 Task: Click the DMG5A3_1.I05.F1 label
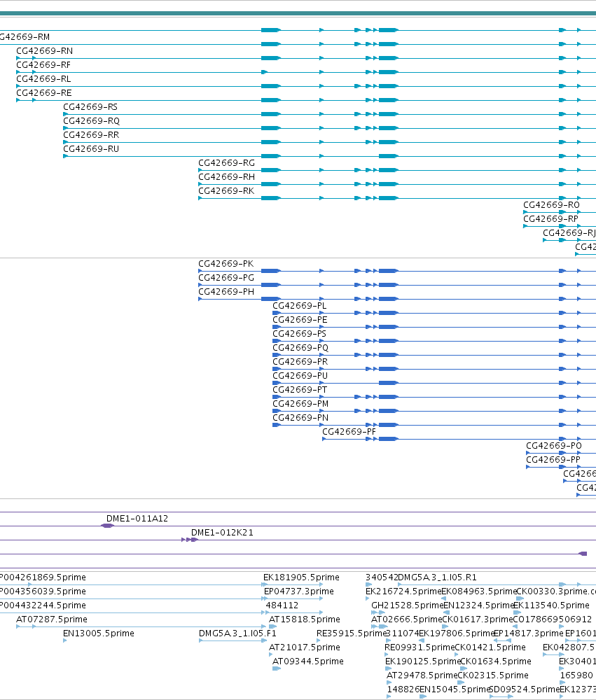[237, 633]
